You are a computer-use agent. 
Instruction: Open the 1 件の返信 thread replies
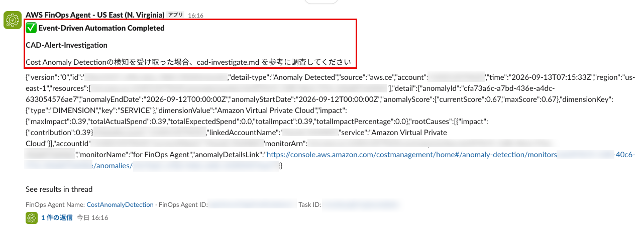(x=57, y=218)
